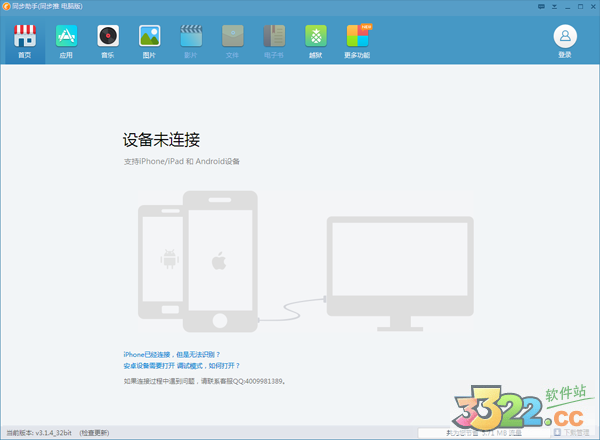Open 下载管理 download manager
The image size is (600, 440).
[572, 432]
